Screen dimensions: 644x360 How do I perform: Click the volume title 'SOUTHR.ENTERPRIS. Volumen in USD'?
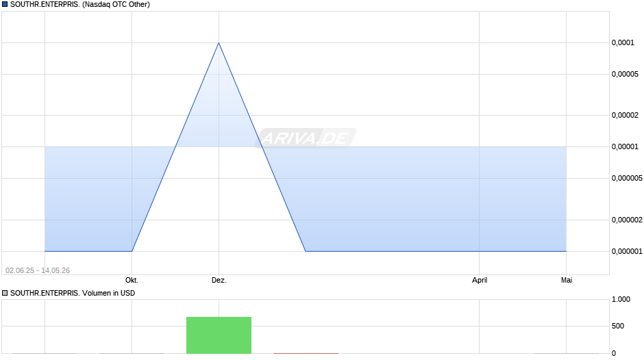point(73,293)
